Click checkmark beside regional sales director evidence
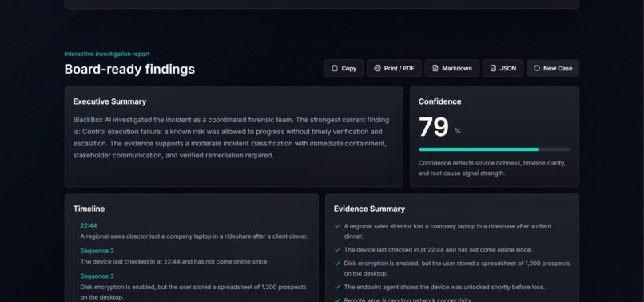The height and width of the screenshot is (302, 644). (x=338, y=226)
